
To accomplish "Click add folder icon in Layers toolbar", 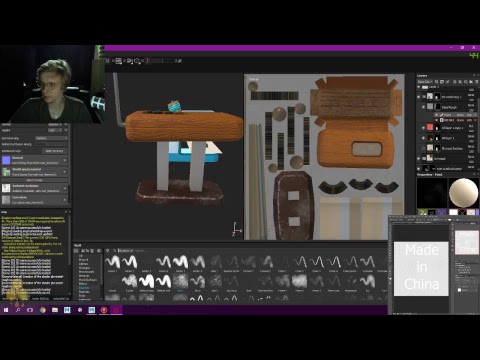I will 471,82.
